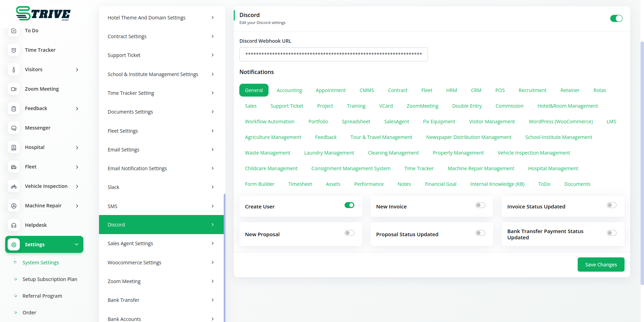Select the Helpdesk headset icon
The height and width of the screenshot is (322, 644).
coord(14,225)
